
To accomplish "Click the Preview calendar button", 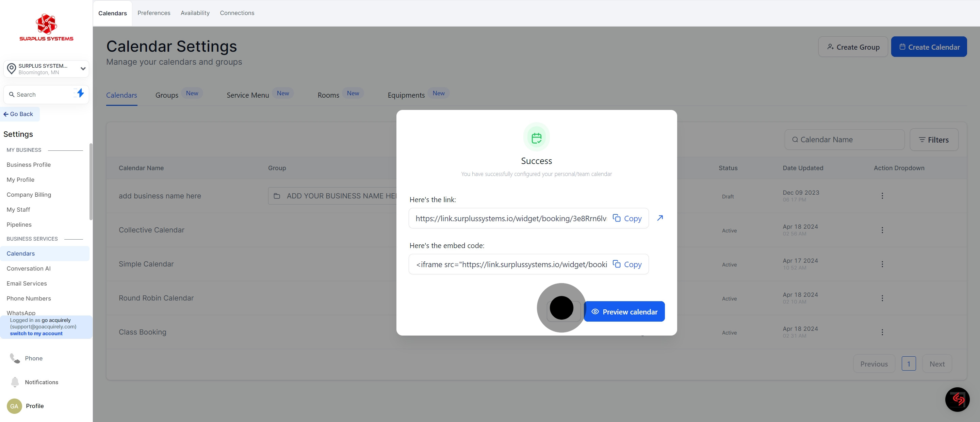I will 624,312.
